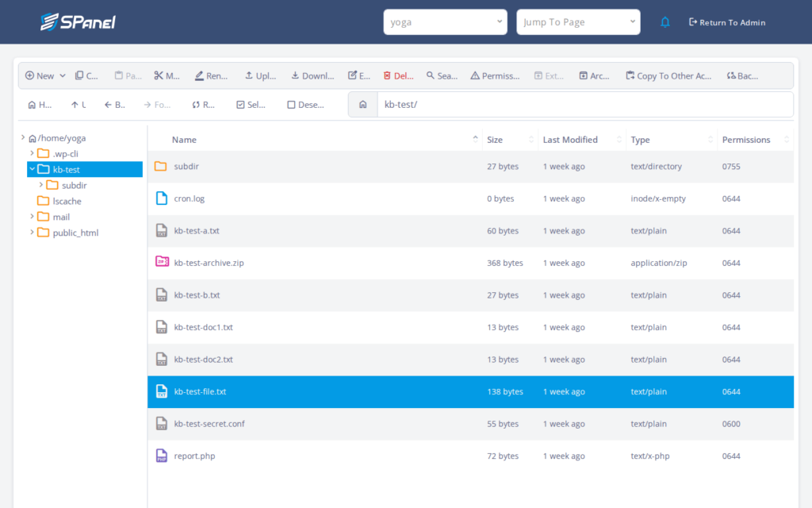Expand the /home/yoga tree root
Image resolution: width=812 pixels, height=508 pixels.
(x=23, y=138)
